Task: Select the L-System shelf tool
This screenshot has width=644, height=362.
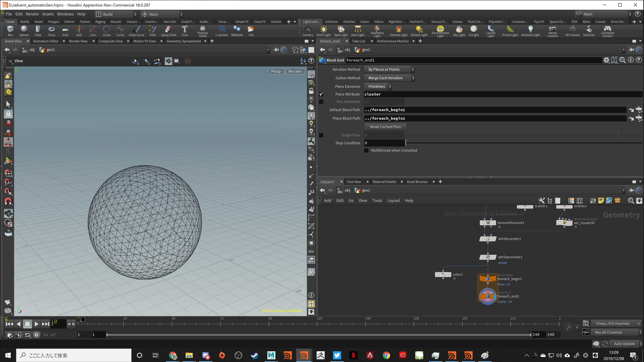Action: click(x=222, y=31)
